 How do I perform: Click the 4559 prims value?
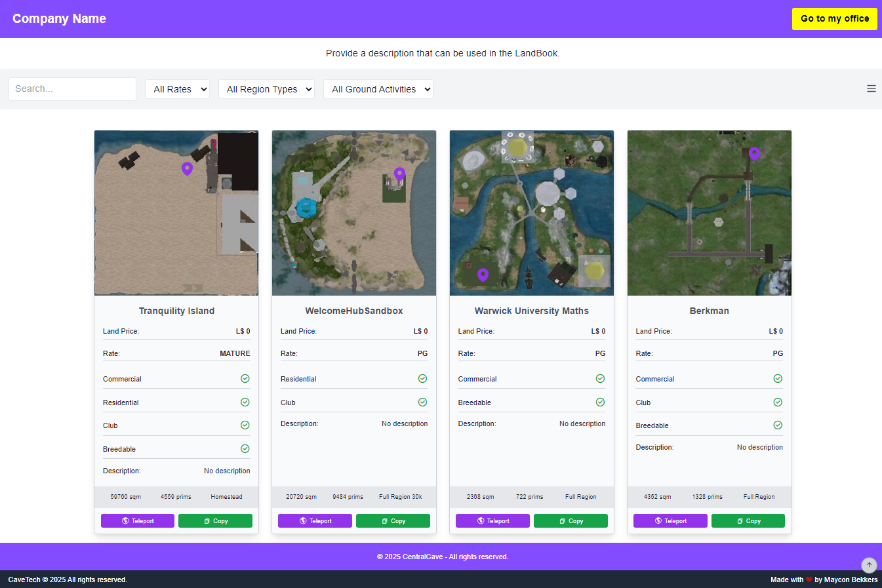(176, 497)
